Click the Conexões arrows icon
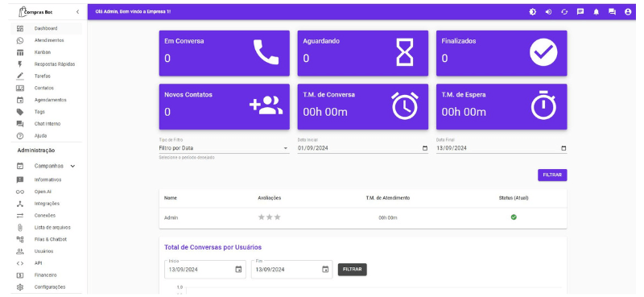Image resolution: width=644 pixels, height=297 pixels. (19, 215)
